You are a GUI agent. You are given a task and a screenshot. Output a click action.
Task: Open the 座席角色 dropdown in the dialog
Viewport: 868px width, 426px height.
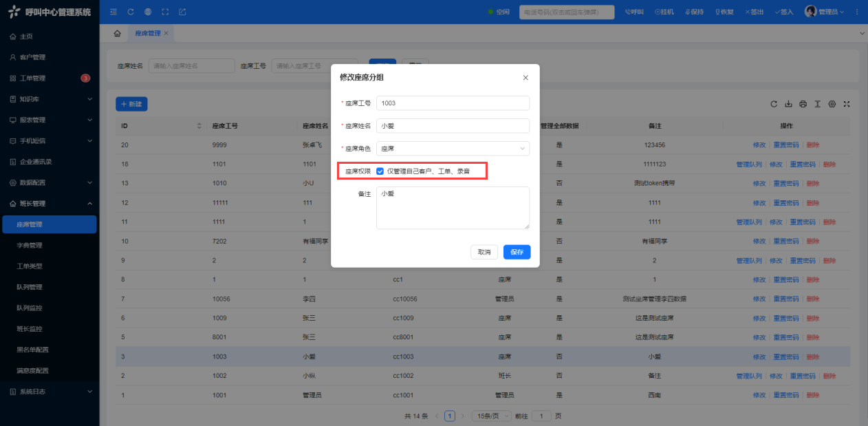[453, 149]
